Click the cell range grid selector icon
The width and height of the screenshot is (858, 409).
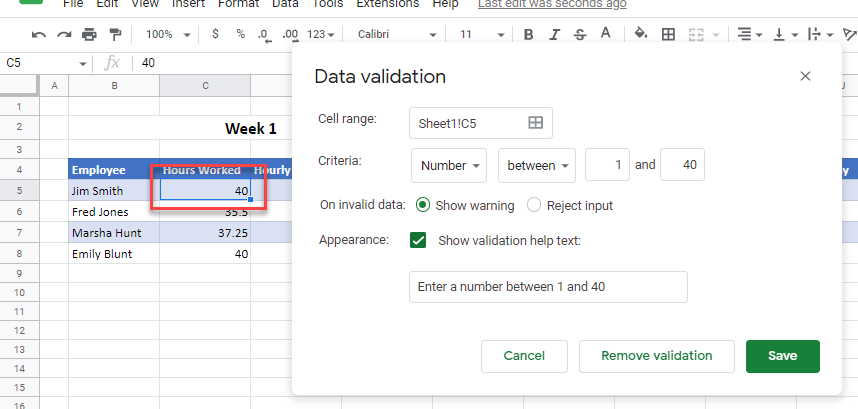535,122
